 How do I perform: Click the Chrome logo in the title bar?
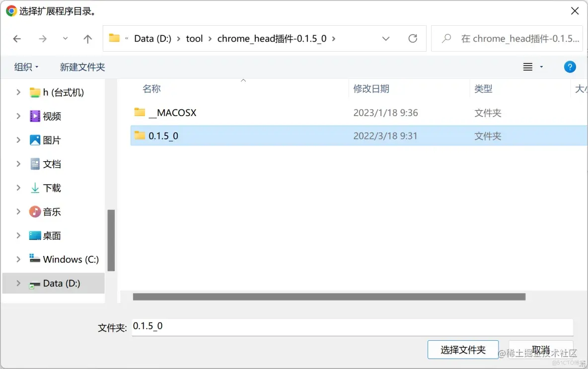click(x=10, y=10)
